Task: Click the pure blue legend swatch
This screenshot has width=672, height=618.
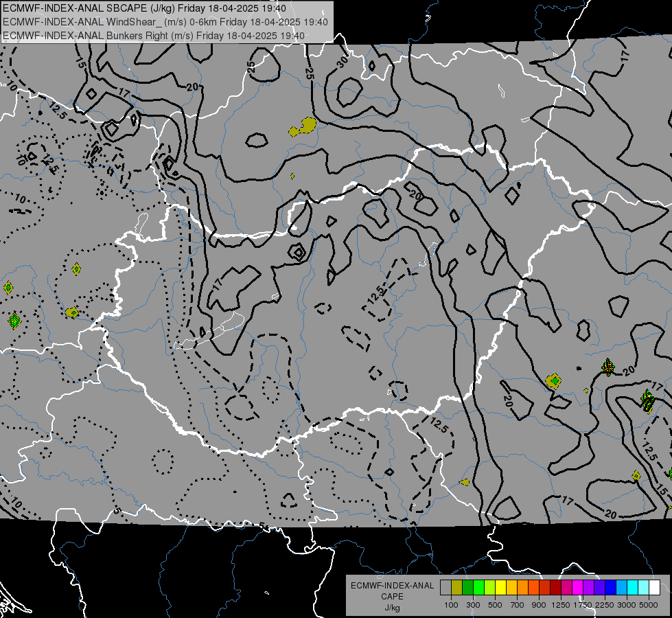Action: coord(610,588)
